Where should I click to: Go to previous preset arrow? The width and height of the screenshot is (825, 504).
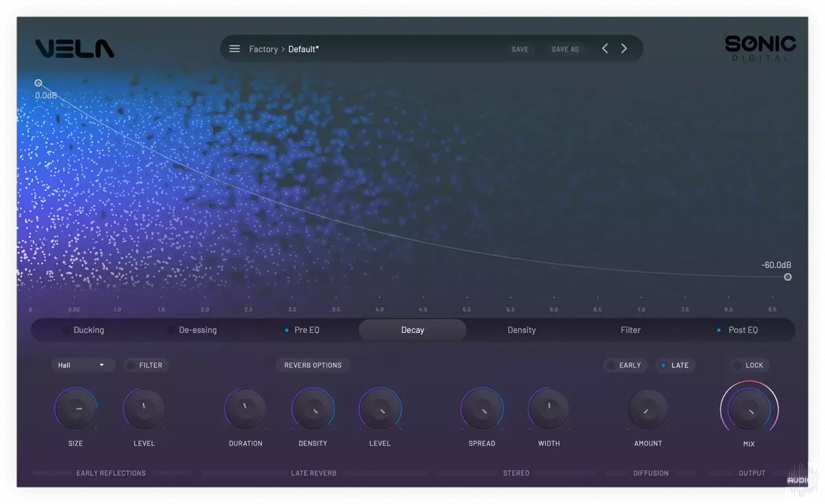point(605,49)
